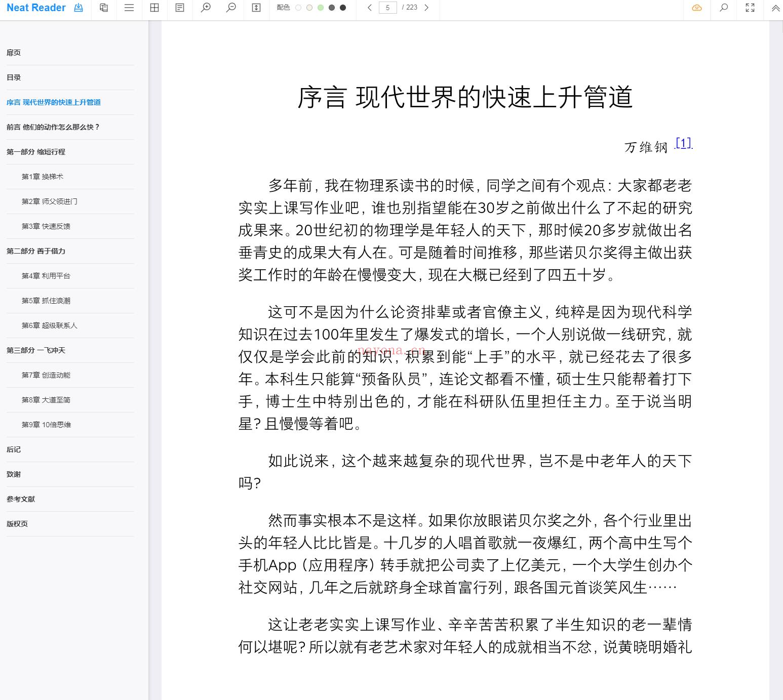This screenshot has height=700, width=783.
Task: Click the orange cloud sync icon
Action: 697,8
